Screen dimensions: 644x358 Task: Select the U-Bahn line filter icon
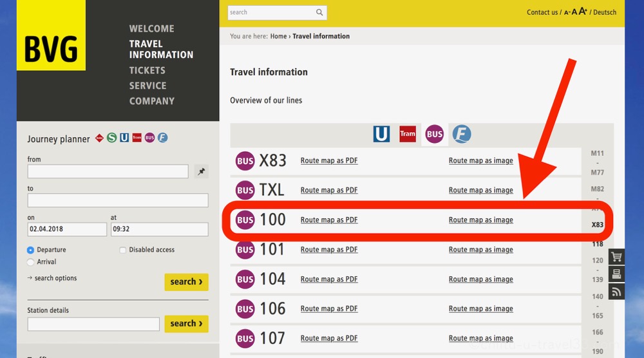tap(381, 134)
